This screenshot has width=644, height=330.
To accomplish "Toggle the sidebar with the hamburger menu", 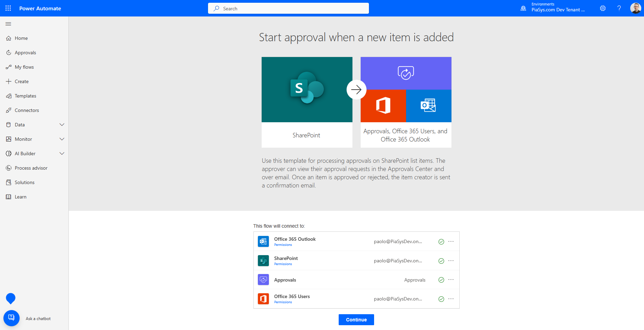I will point(8,24).
